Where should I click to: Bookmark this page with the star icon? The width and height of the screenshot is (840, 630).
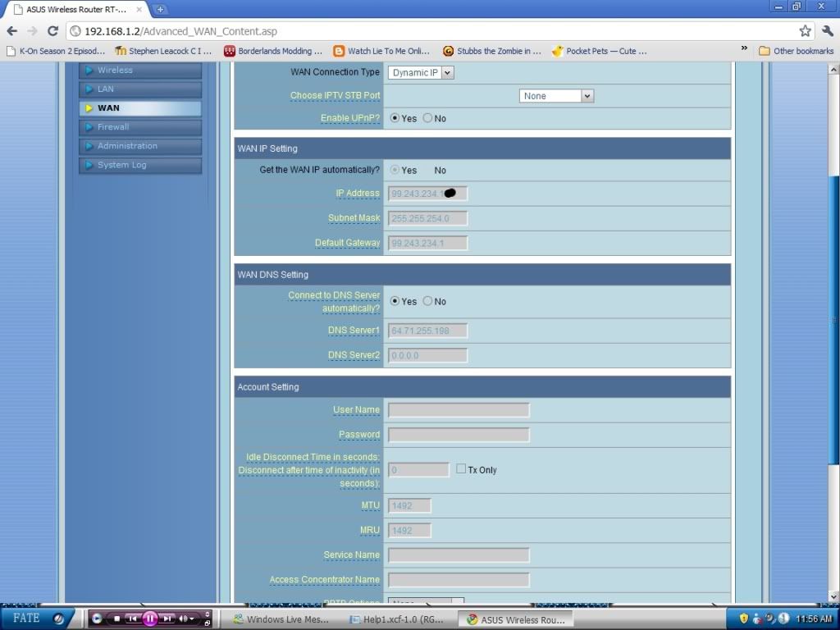805,31
